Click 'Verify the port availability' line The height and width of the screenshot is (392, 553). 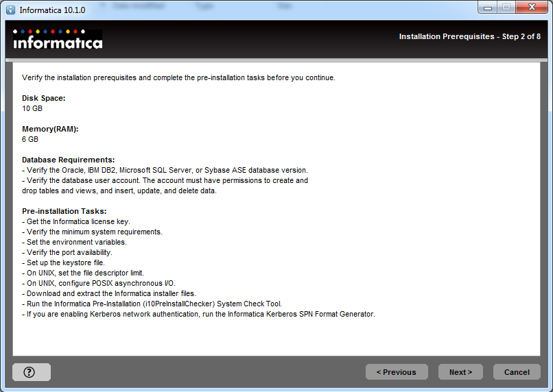(x=67, y=252)
